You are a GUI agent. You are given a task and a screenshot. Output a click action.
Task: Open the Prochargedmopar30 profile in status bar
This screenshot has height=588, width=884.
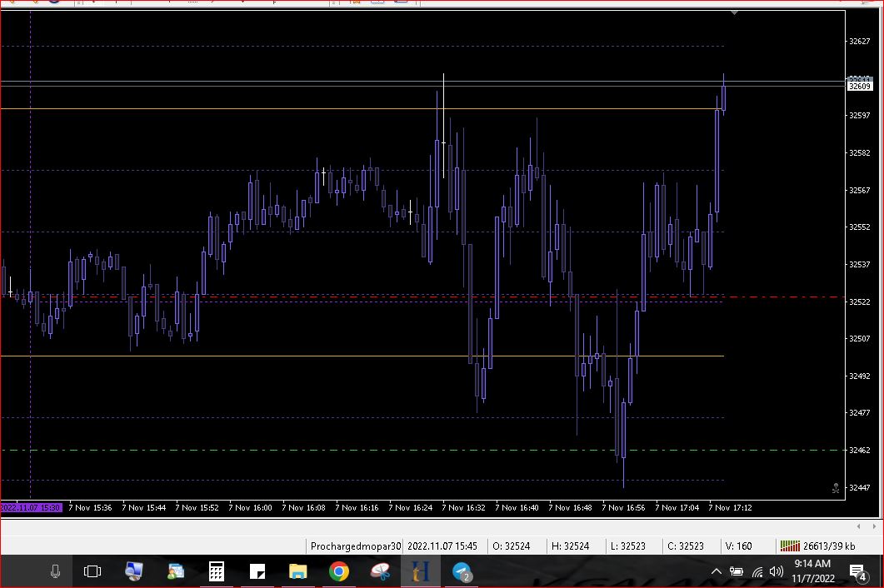click(355, 546)
